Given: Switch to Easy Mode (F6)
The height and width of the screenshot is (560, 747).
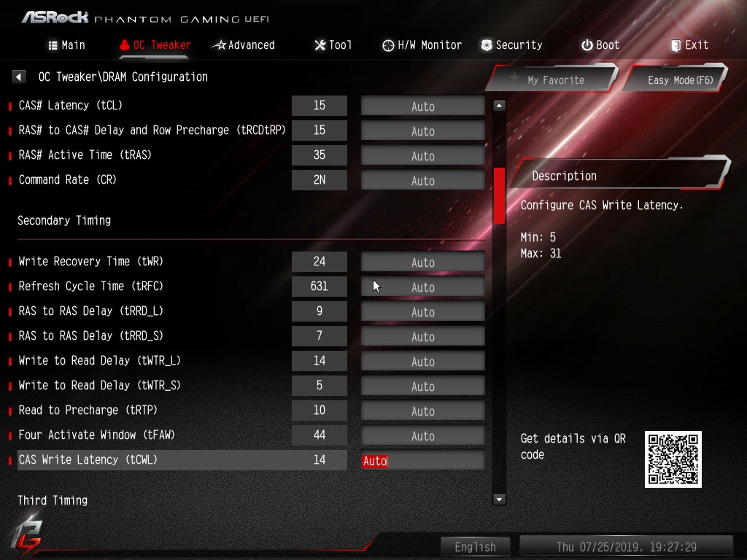Looking at the screenshot, I should (x=676, y=79).
